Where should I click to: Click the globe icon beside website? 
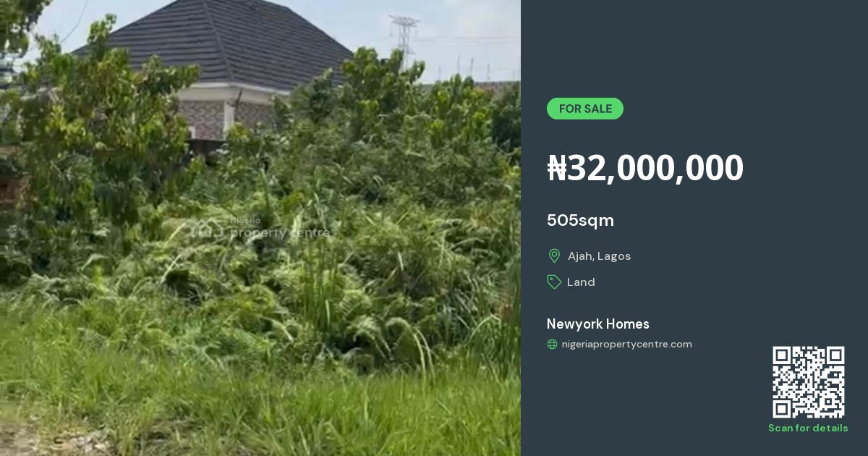coord(552,345)
